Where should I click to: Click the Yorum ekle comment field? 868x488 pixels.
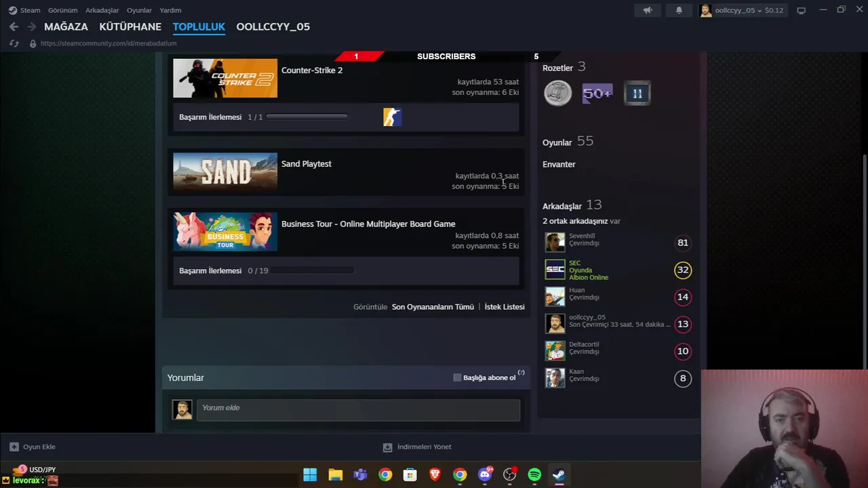(358, 410)
